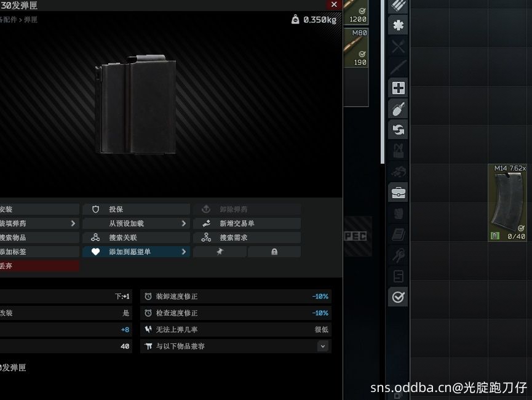Select the crossed utensils provisions filter

click(398, 46)
